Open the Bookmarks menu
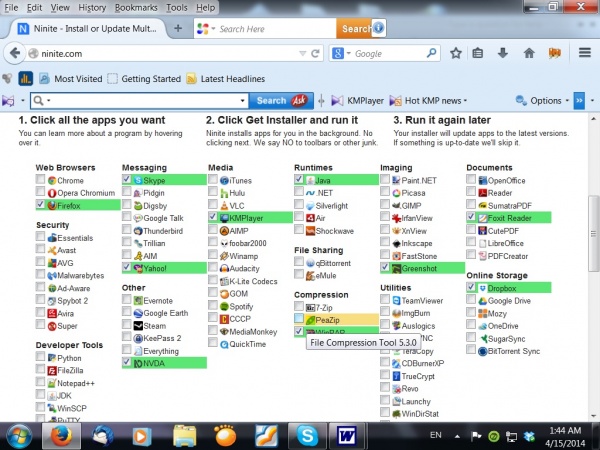 click(x=136, y=7)
